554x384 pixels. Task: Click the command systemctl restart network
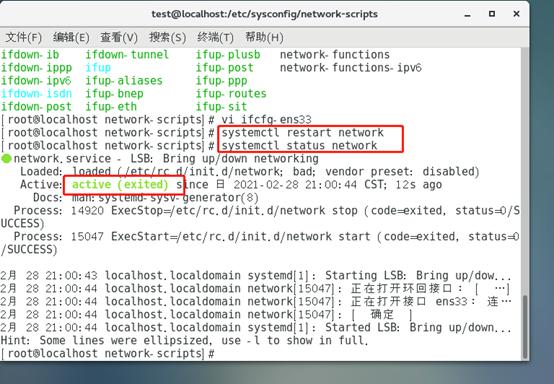[x=302, y=133]
